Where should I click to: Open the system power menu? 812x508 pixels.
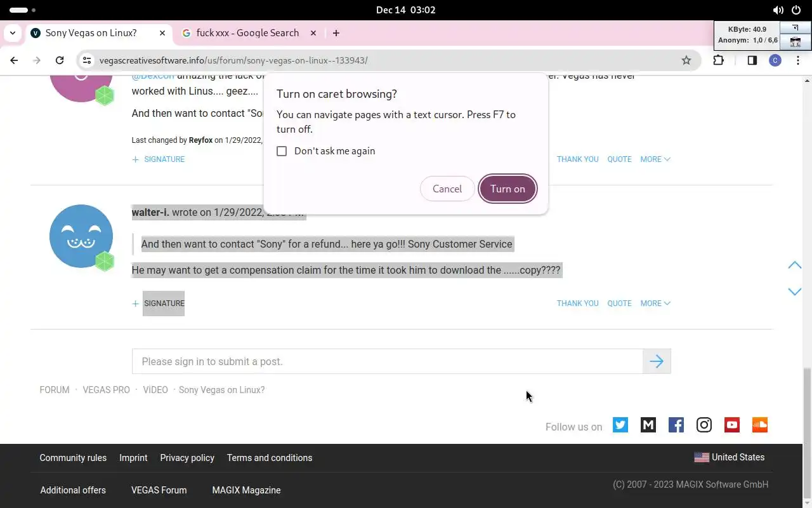[x=796, y=10]
